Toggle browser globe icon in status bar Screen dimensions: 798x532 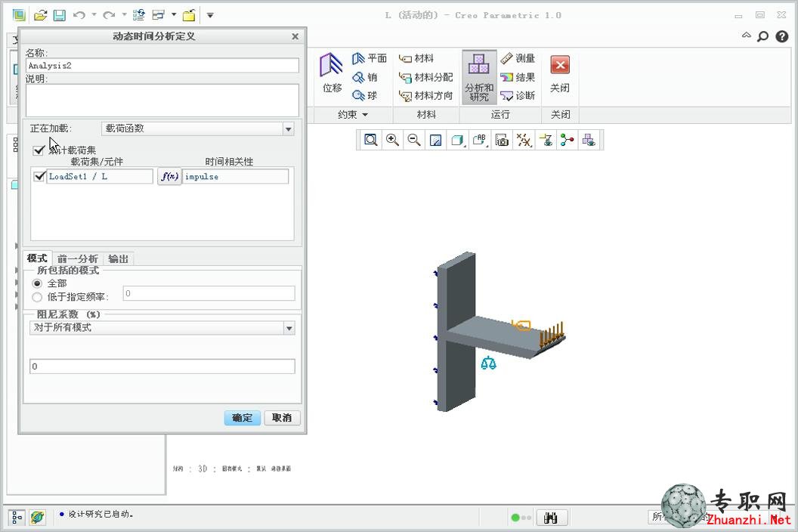pyautogui.click(x=37, y=518)
